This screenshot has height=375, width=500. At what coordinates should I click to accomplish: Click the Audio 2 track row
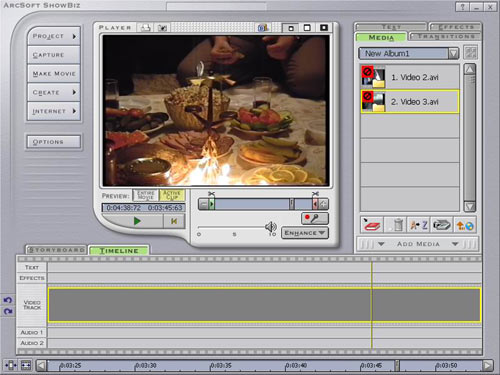point(264,343)
